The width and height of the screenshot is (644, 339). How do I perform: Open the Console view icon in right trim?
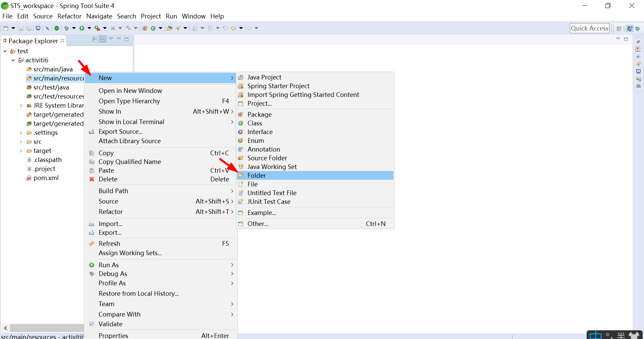[638, 71]
